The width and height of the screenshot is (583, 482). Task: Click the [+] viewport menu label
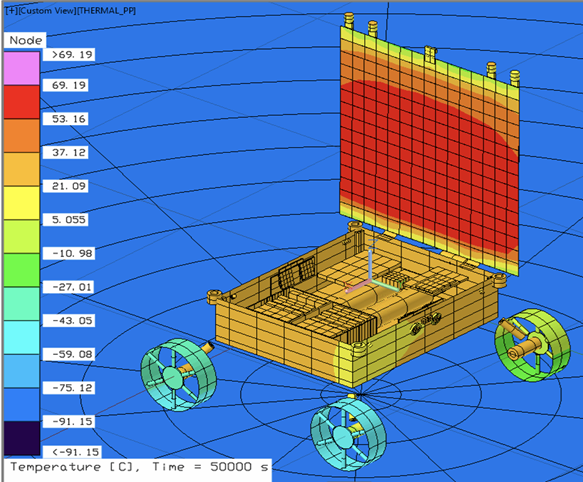point(12,11)
